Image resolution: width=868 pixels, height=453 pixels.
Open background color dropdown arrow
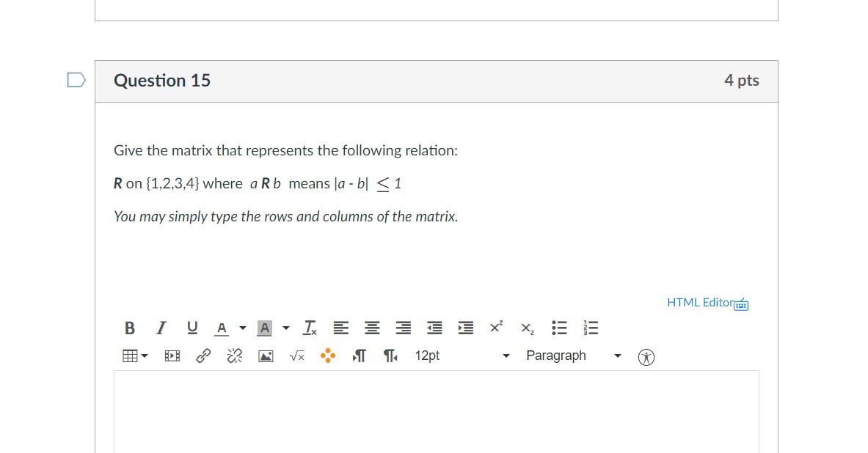(285, 328)
